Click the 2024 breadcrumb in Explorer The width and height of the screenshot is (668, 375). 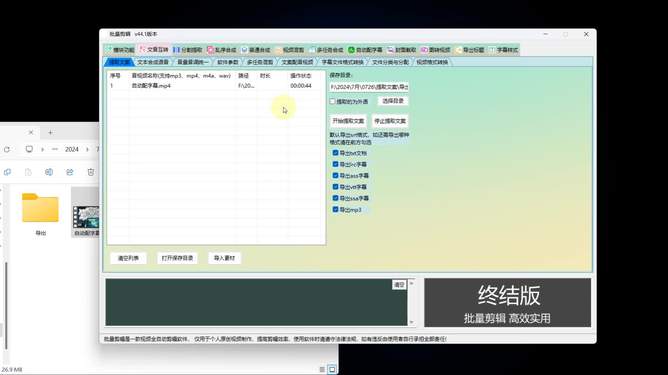click(72, 149)
